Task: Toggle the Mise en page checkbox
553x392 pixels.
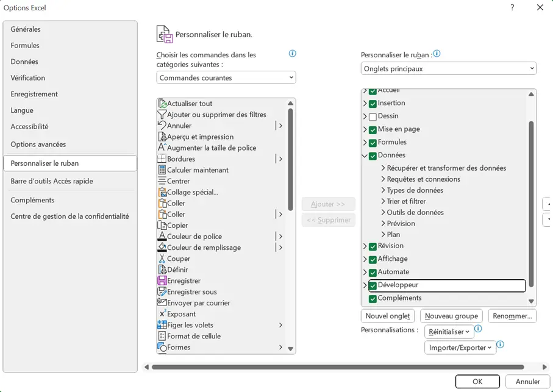Action: [x=373, y=130]
